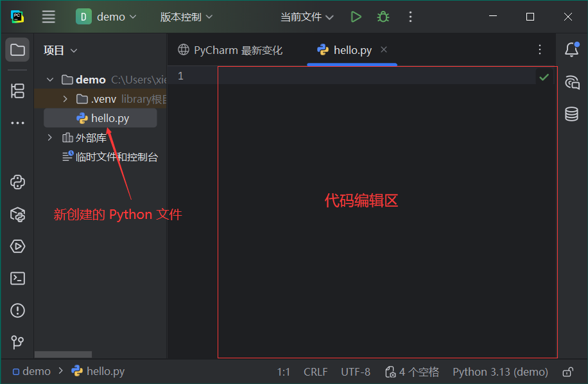
Task: Maximize the PyCharm window
Action: pyautogui.click(x=530, y=17)
